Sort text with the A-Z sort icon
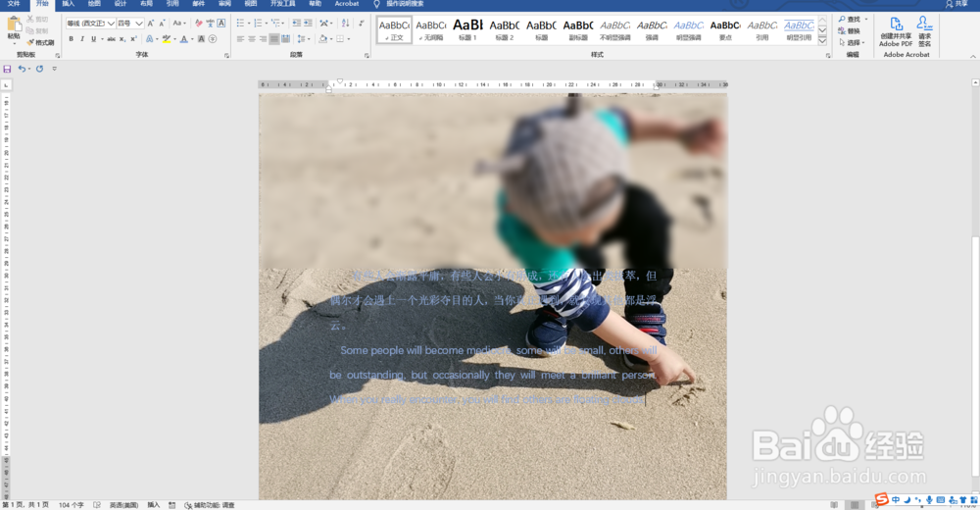This screenshot has height=510, width=980. (346, 24)
